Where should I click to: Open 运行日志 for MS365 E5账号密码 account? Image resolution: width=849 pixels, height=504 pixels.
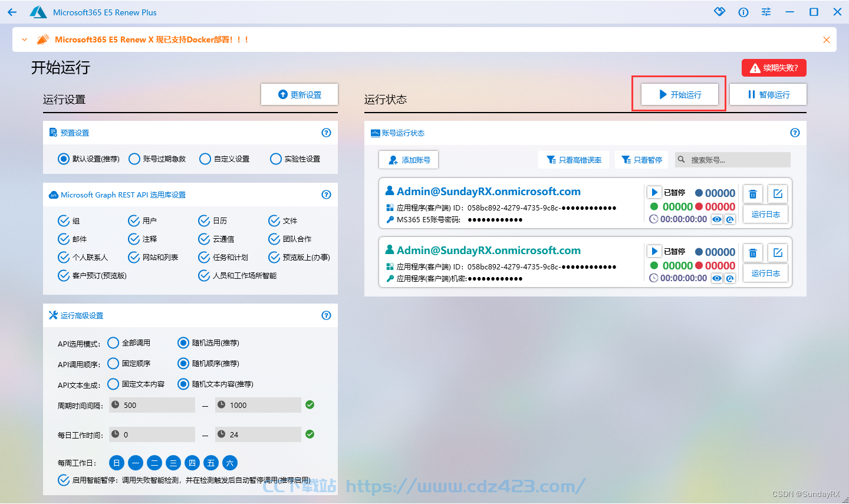tap(765, 215)
